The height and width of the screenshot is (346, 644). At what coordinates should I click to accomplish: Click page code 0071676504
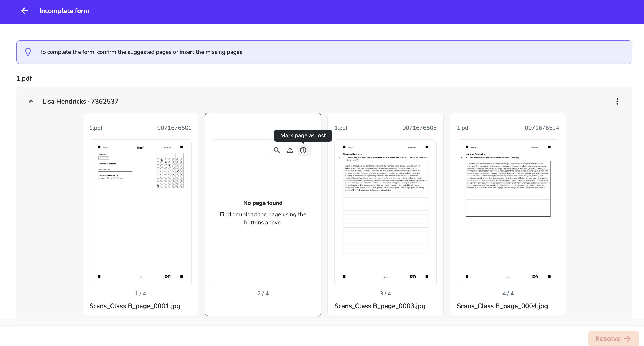coord(542,128)
